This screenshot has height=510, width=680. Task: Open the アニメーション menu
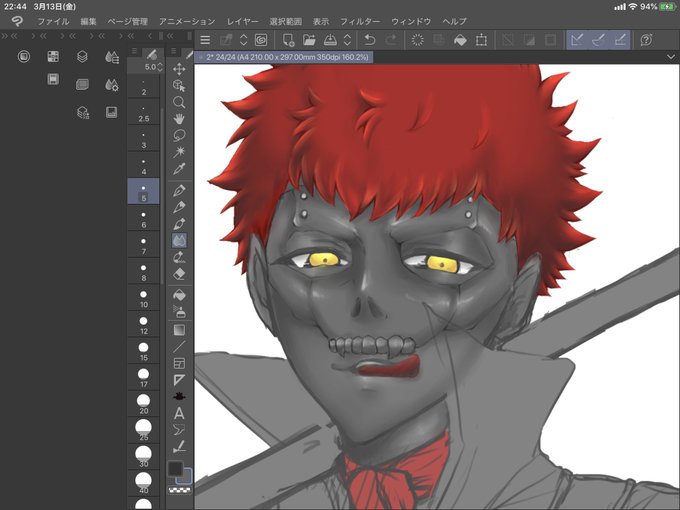(187, 21)
